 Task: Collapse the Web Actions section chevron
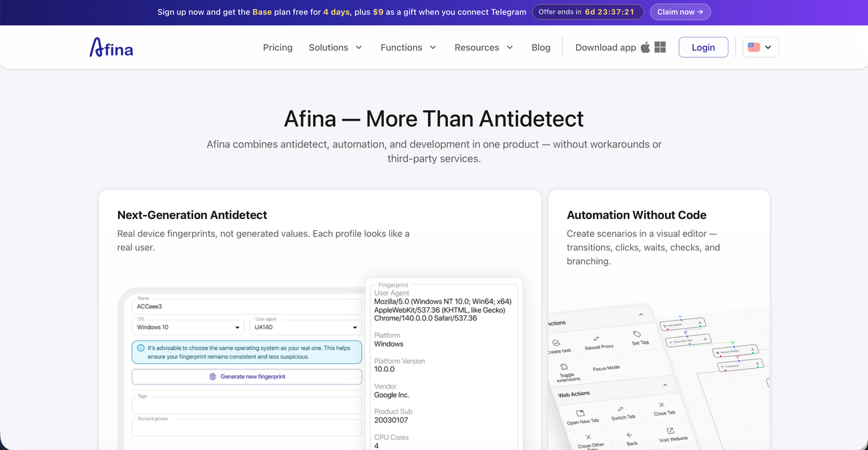(x=665, y=385)
